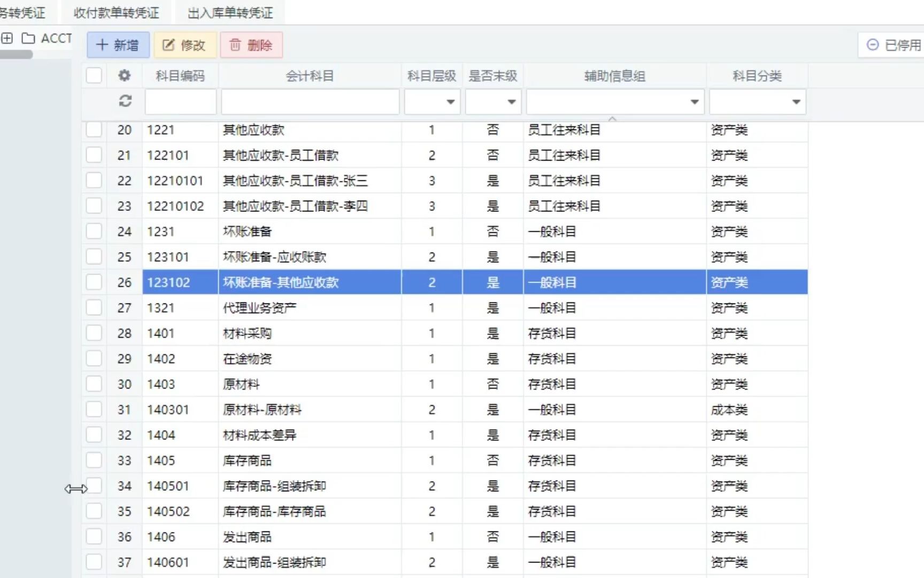Check the row 22 checkbox for 12210101
The height and width of the screenshot is (578, 924).
tap(94, 180)
